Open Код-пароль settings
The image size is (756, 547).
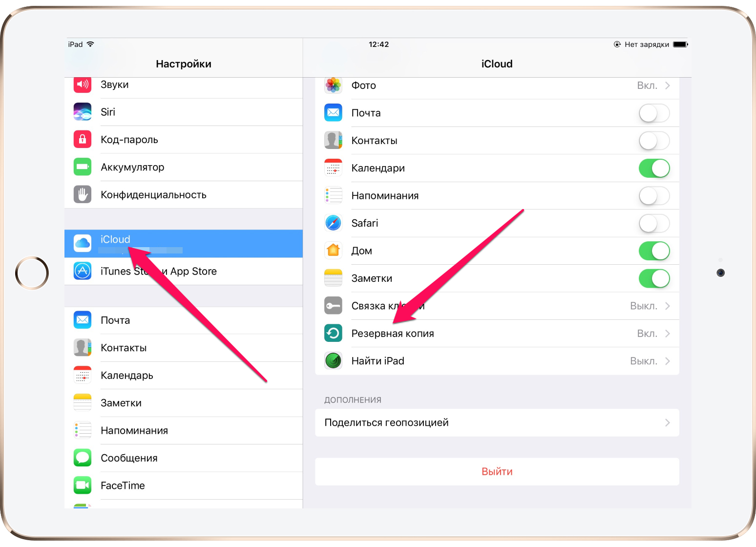click(x=184, y=140)
